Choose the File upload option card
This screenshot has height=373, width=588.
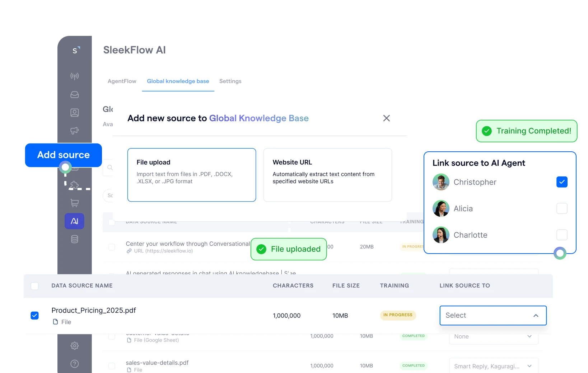click(192, 175)
